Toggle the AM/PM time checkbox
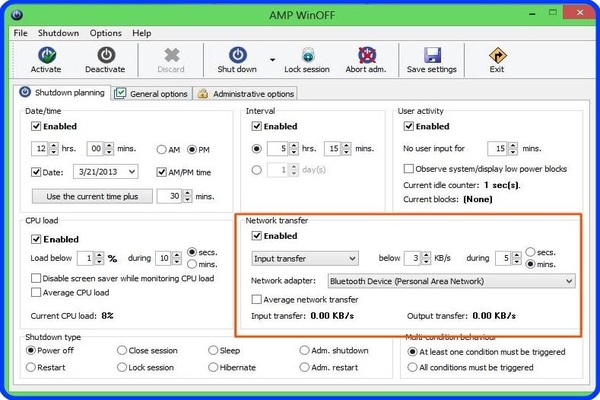This screenshot has height=400, width=600. tap(161, 172)
